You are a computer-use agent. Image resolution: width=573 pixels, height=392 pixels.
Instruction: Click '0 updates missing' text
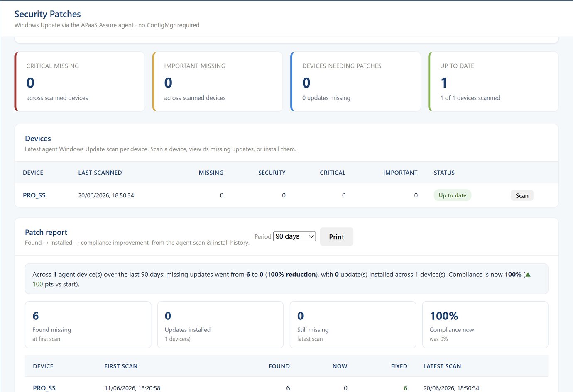(x=326, y=98)
